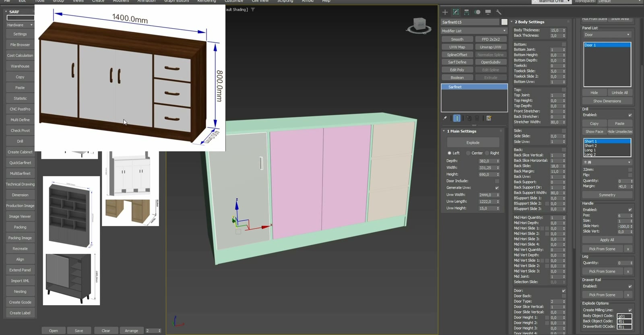The width and height of the screenshot is (644, 335).
Task: Toggle the Create Milling Line checkbox
Action: pyautogui.click(x=630, y=310)
